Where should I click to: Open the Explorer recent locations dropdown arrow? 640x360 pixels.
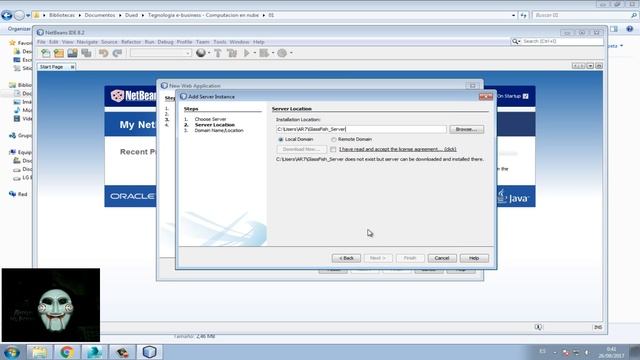28,16
